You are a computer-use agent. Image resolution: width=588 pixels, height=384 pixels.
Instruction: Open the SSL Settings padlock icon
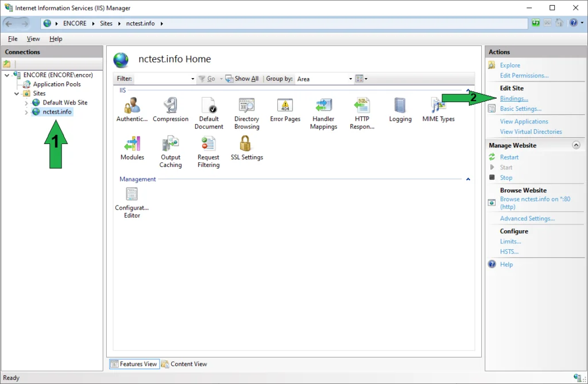click(x=246, y=144)
